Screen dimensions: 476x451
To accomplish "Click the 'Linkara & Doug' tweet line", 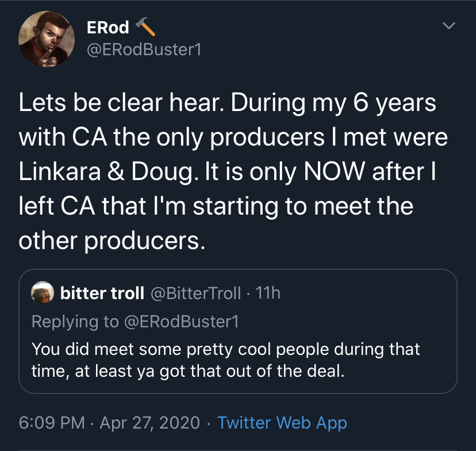I will pos(227,172).
